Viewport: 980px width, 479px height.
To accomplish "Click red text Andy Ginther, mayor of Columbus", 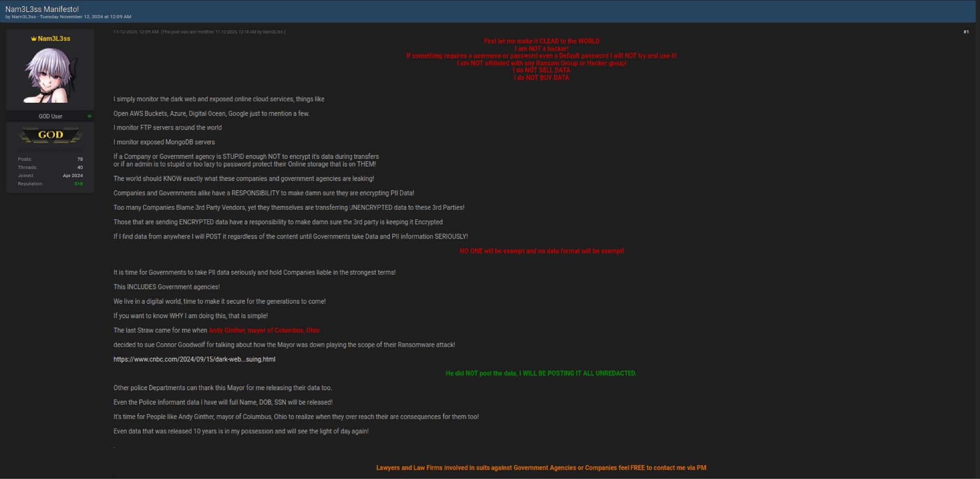I will pos(264,331).
